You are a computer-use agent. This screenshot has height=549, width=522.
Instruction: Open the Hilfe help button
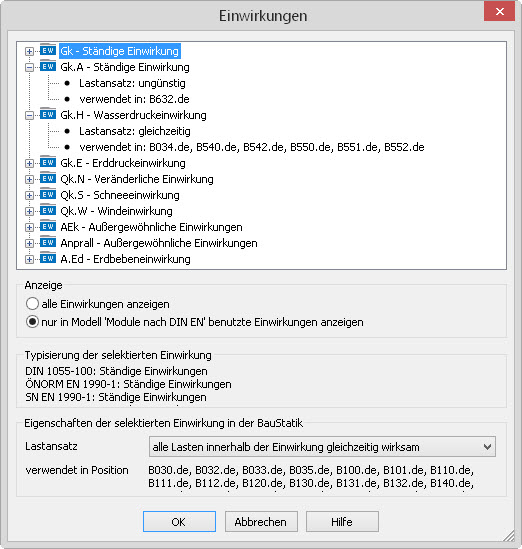(x=342, y=521)
